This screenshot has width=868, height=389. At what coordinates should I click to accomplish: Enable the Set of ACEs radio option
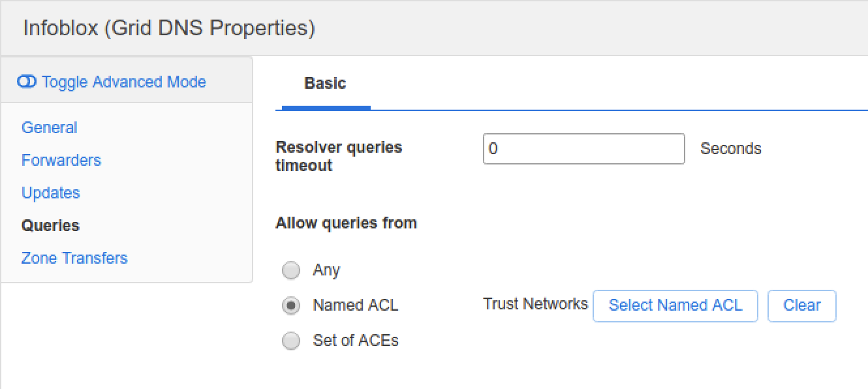[x=291, y=341]
